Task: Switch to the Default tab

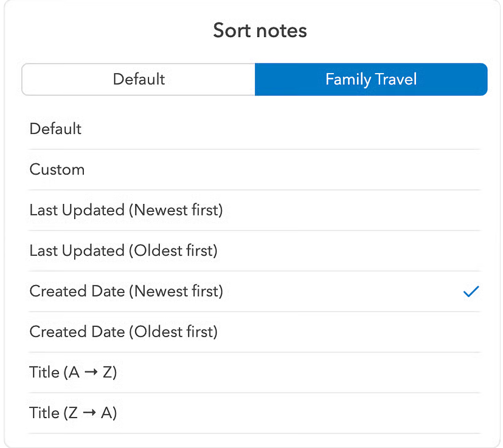Action: click(x=139, y=79)
